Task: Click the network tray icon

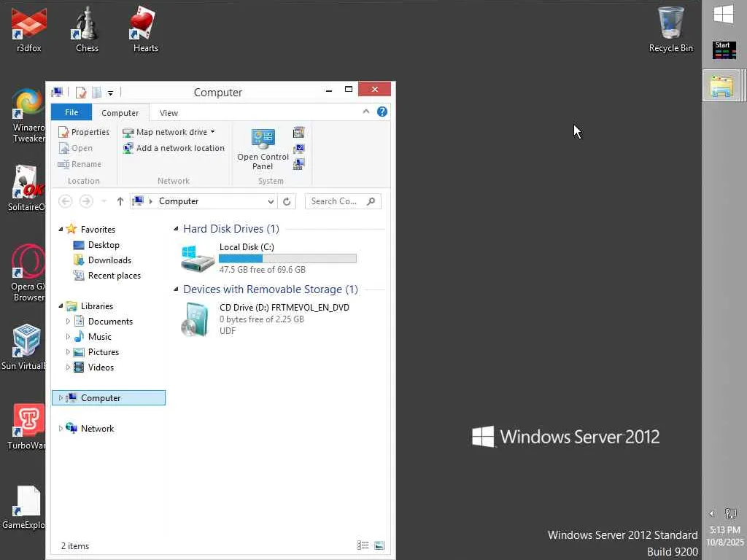Action: click(730, 513)
